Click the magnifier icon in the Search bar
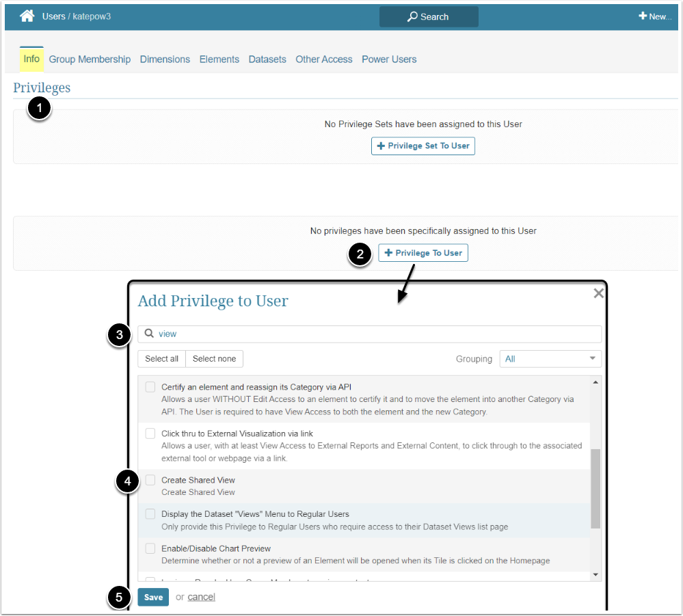Screen dimensions: 683x616 coord(412,16)
